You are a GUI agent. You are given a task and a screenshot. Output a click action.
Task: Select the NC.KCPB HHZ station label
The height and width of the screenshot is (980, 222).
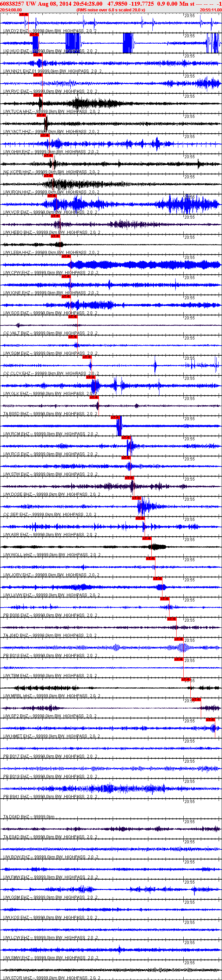(x=51, y=172)
